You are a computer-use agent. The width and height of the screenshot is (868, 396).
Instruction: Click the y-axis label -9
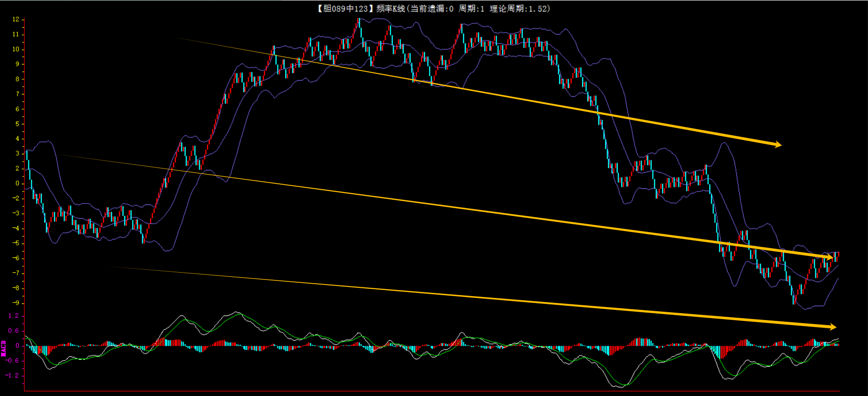[16, 303]
